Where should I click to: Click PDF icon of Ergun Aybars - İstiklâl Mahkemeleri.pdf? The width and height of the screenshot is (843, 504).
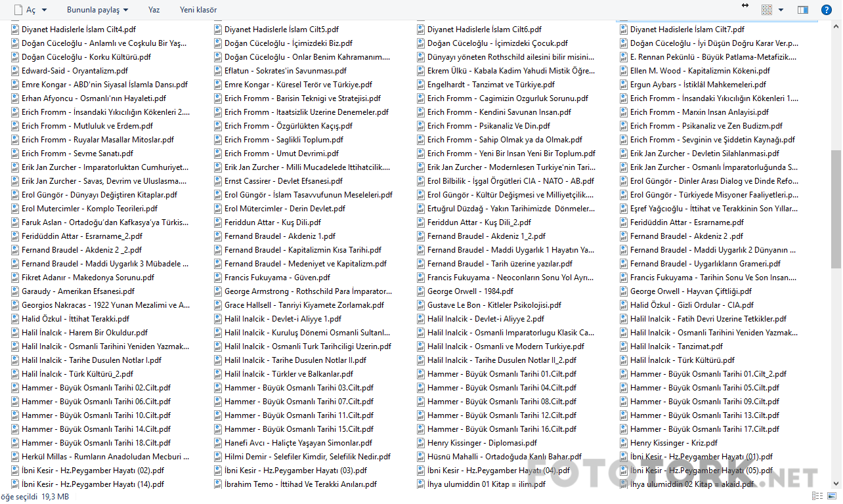coord(623,85)
